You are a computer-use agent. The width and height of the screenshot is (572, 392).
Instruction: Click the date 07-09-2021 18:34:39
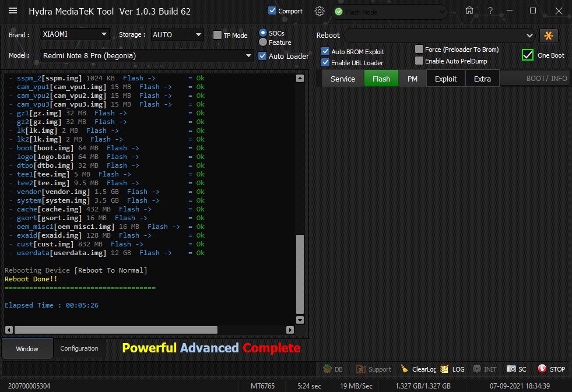click(520, 386)
